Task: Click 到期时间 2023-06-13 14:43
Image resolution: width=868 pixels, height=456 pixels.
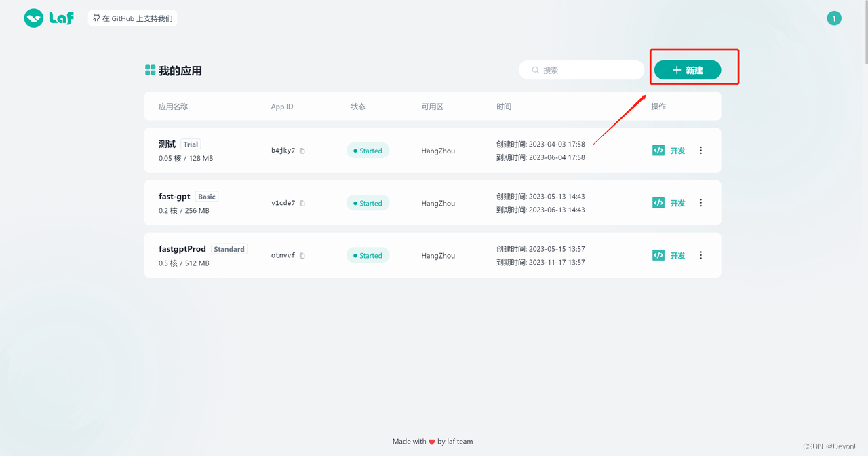Action: 540,210
